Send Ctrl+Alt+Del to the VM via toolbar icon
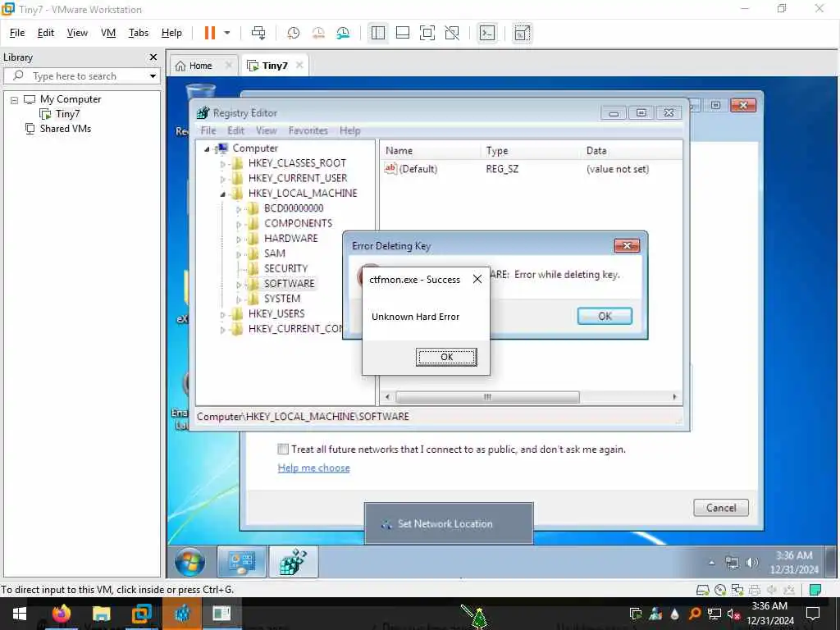 point(258,33)
